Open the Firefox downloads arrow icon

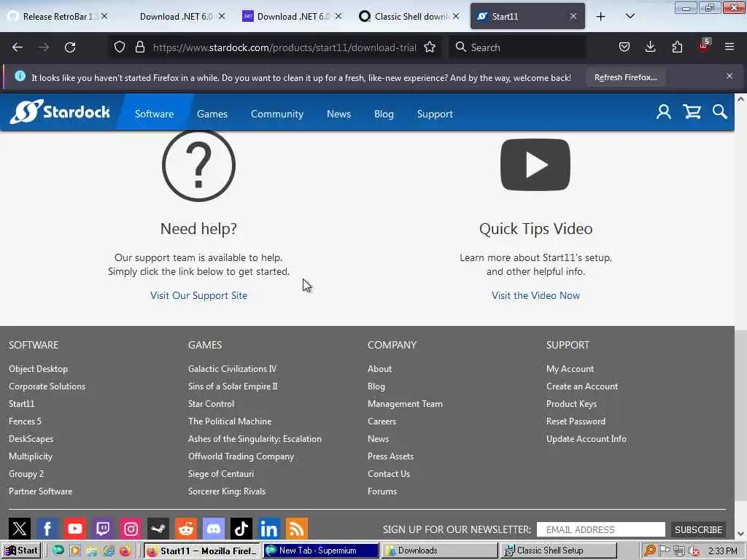(x=650, y=47)
